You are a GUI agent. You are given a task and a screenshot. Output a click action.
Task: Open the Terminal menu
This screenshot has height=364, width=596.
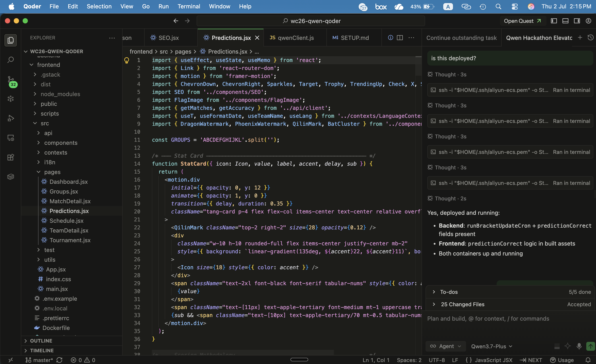pos(189,6)
